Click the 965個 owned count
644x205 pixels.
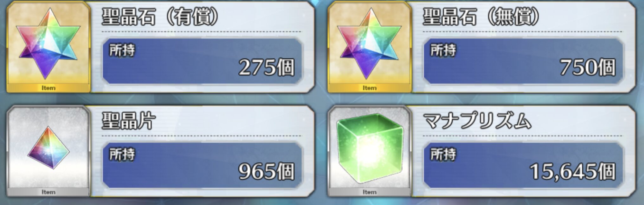tap(267, 171)
